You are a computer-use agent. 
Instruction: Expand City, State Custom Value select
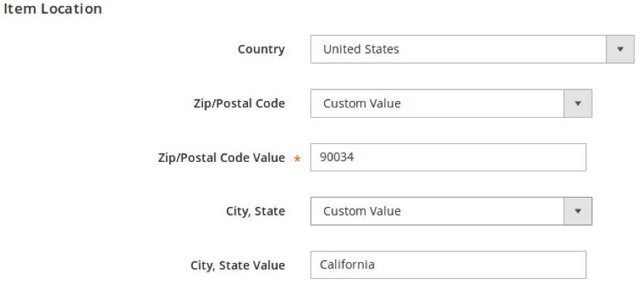pyautogui.click(x=451, y=211)
